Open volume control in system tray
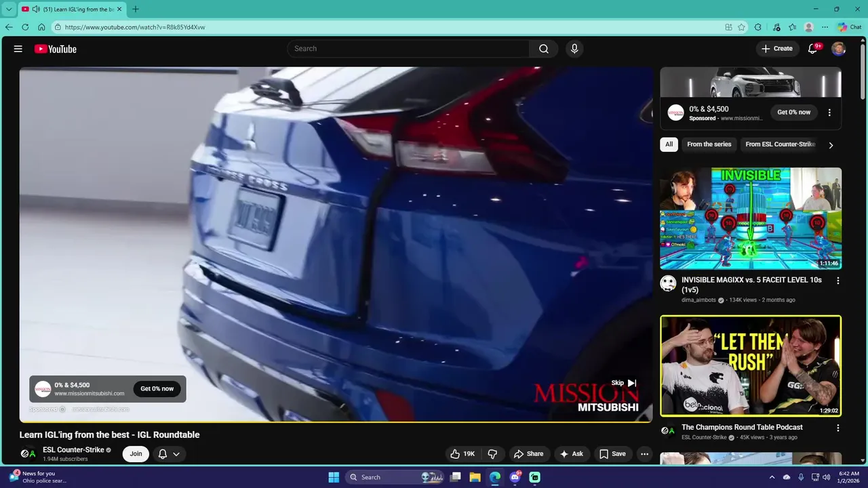The width and height of the screenshot is (868, 488). tap(827, 477)
